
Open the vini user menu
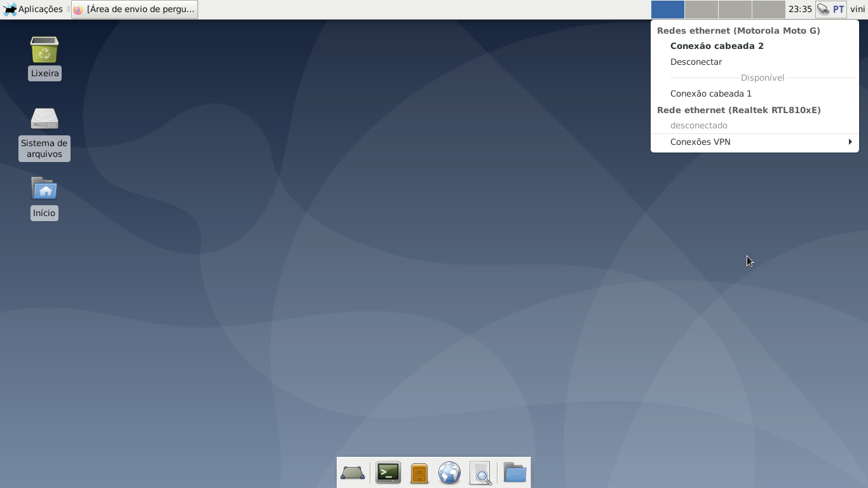pos(857,9)
